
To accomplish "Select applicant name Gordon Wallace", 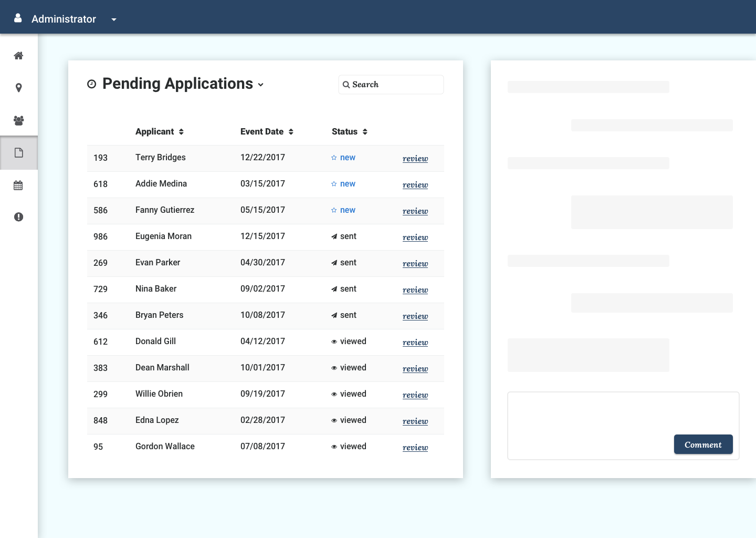I will coord(165,447).
